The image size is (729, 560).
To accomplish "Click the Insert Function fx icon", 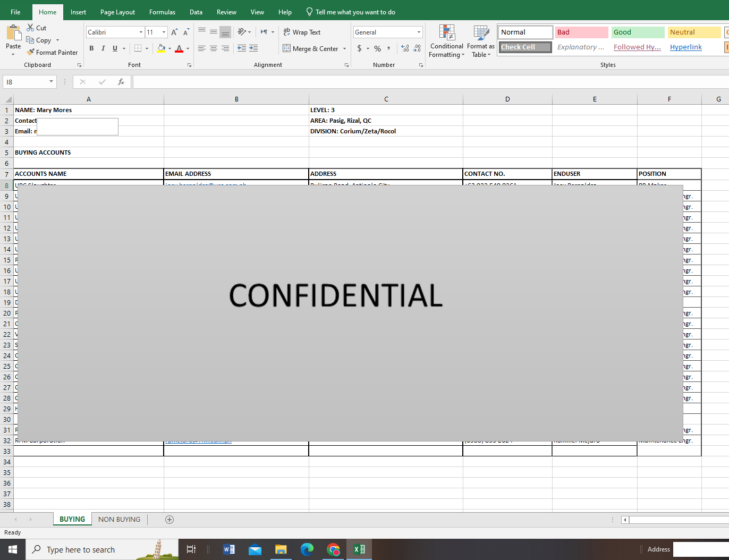I will click(121, 82).
